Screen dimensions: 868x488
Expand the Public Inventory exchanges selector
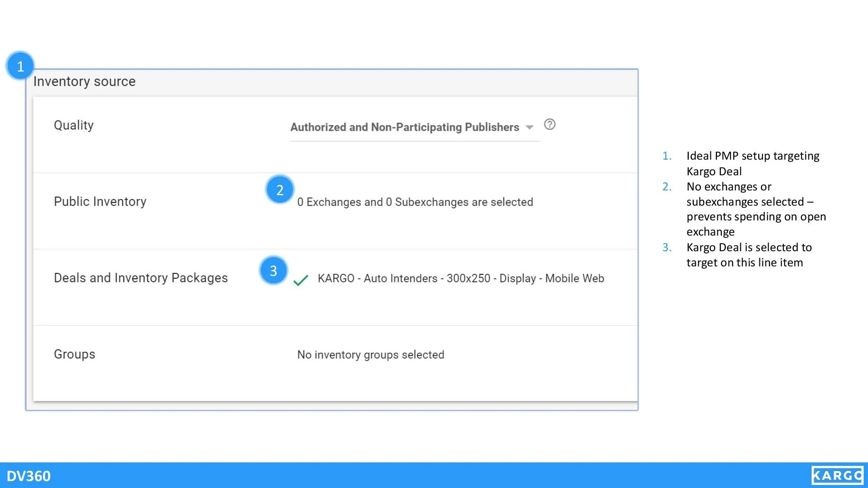pyautogui.click(x=414, y=202)
